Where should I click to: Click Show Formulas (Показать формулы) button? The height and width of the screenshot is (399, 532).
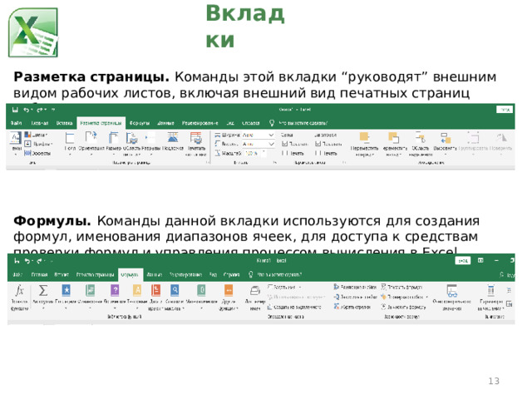(401, 287)
